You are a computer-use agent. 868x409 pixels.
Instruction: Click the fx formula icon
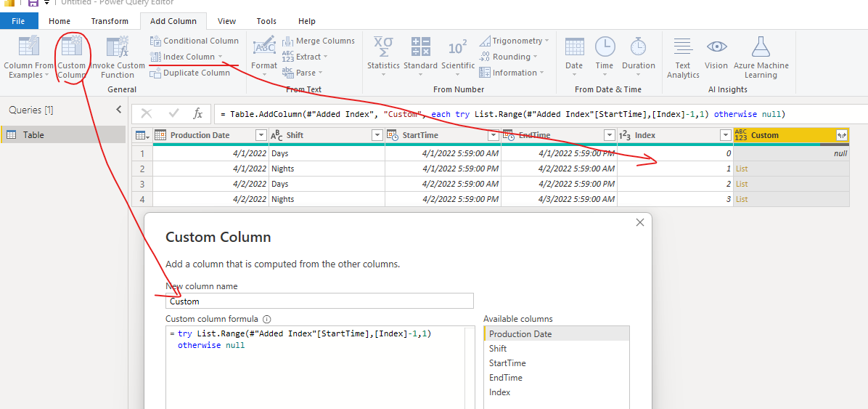tap(197, 113)
